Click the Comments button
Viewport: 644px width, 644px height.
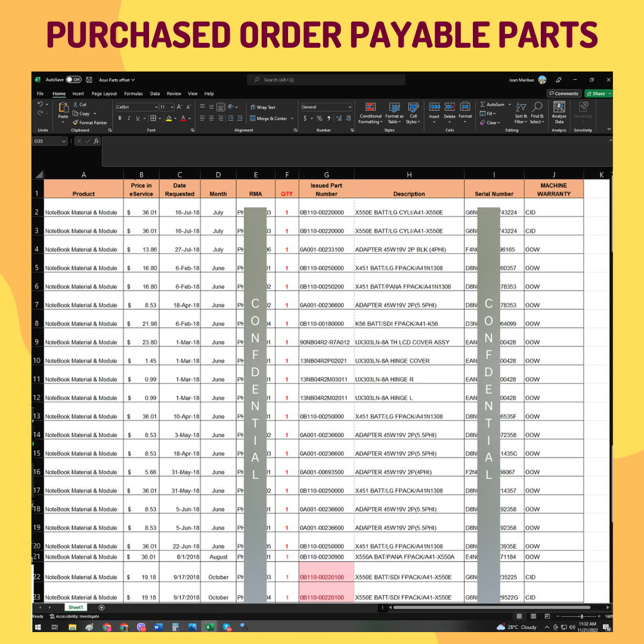click(x=564, y=94)
